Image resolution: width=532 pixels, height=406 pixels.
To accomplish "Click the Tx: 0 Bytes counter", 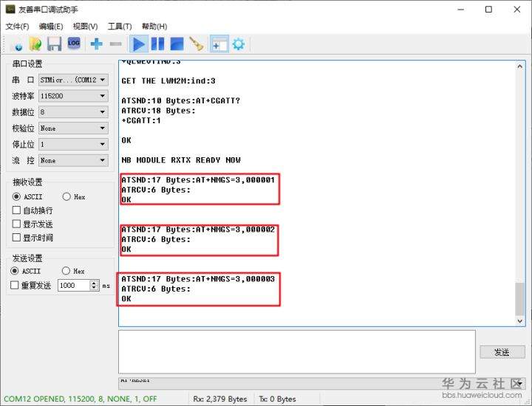I will point(278,399).
